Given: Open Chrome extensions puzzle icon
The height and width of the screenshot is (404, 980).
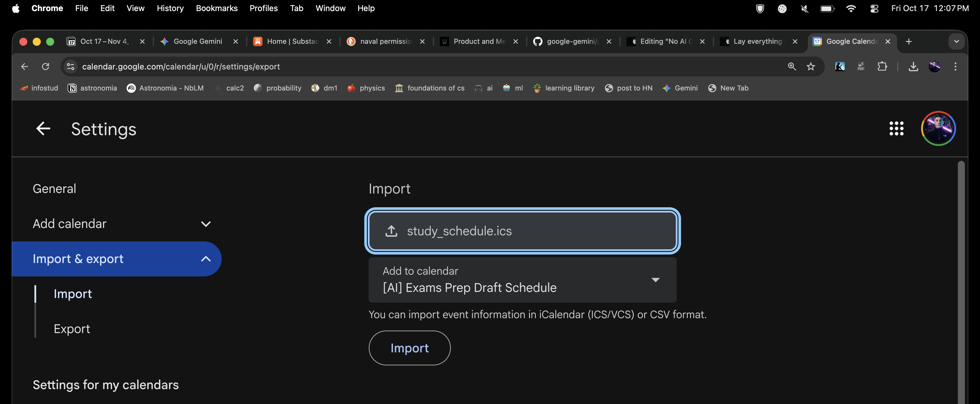Looking at the screenshot, I should click(882, 67).
